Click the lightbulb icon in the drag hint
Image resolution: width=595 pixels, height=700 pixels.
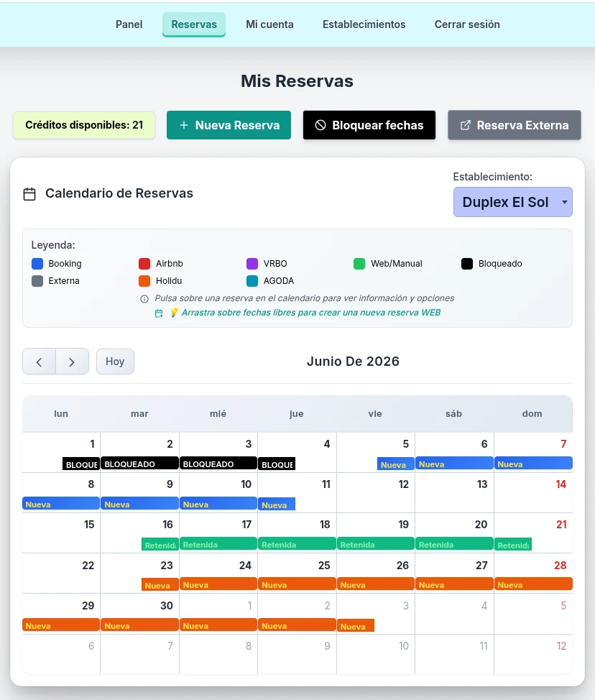tap(174, 313)
